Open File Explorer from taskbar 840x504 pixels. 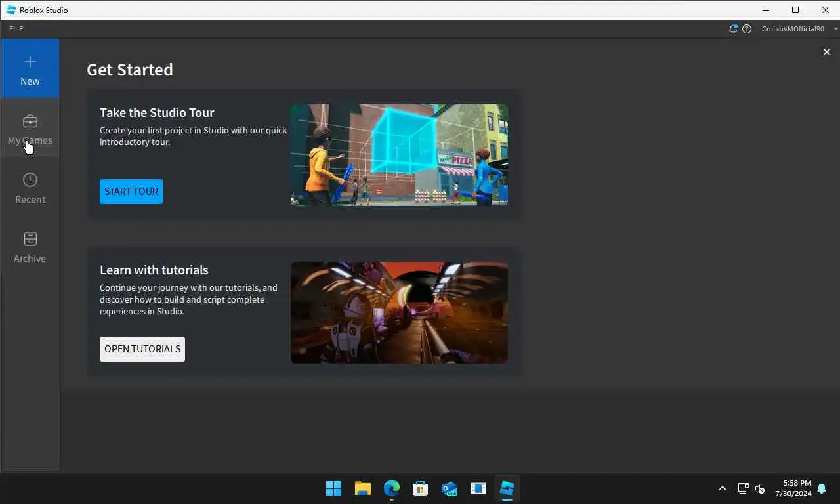(x=362, y=488)
